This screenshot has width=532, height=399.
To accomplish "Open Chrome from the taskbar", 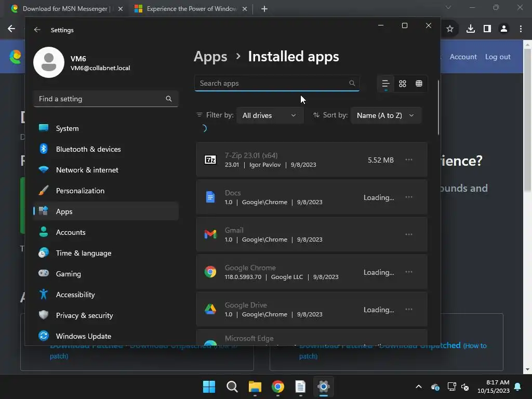I will tap(278, 387).
